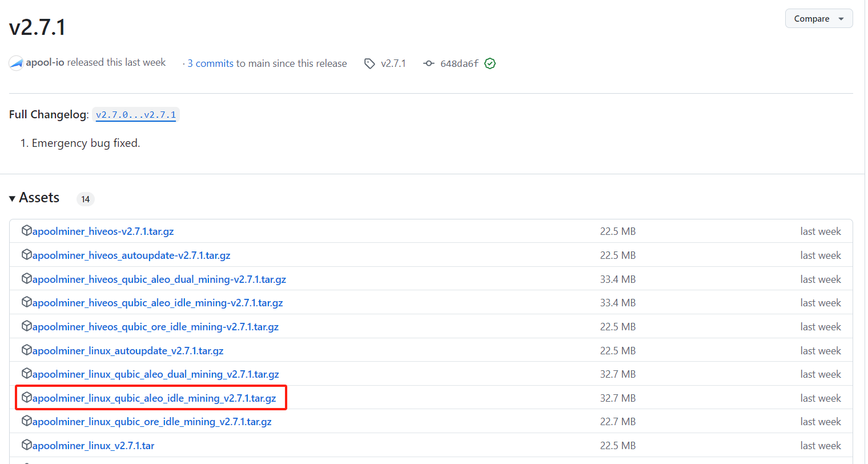Click package icon for apoolminer_linux_v2.7.1.tar

tap(26, 445)
